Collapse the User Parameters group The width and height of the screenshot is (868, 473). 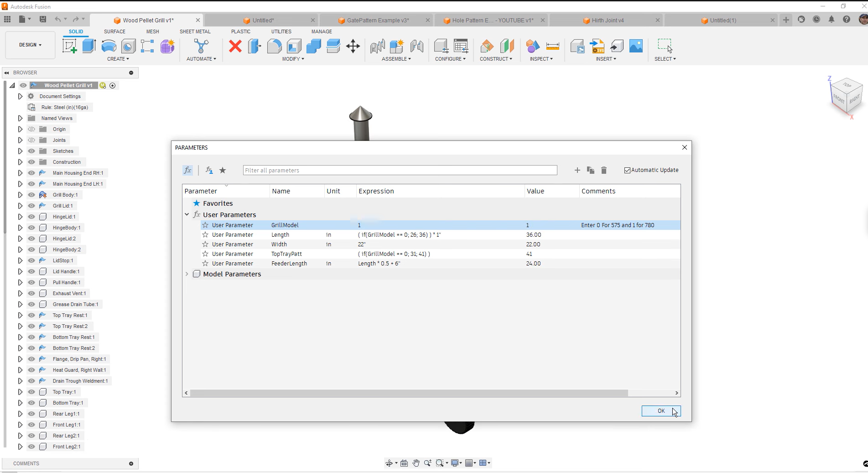tap(187, 214)
